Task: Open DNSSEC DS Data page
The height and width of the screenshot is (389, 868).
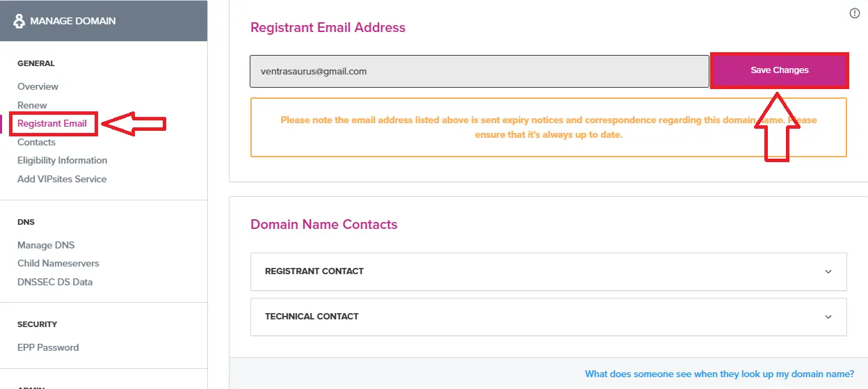Action: [55, 282]
